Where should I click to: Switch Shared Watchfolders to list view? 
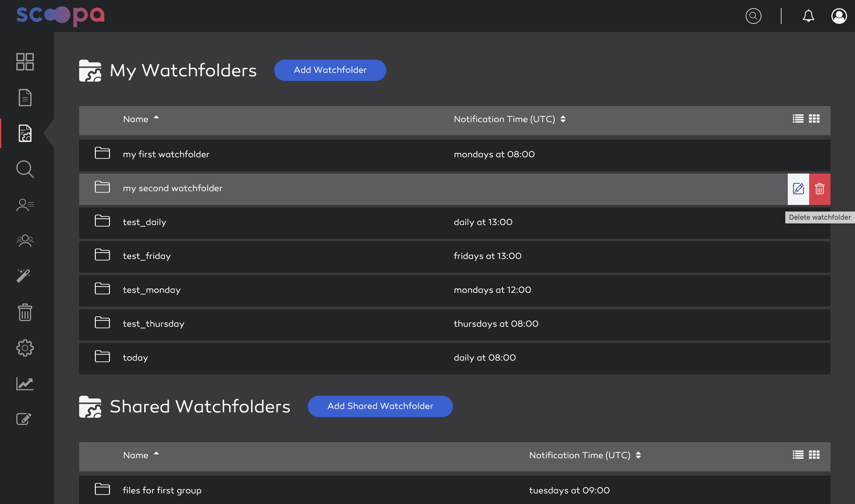pos(798,454)
